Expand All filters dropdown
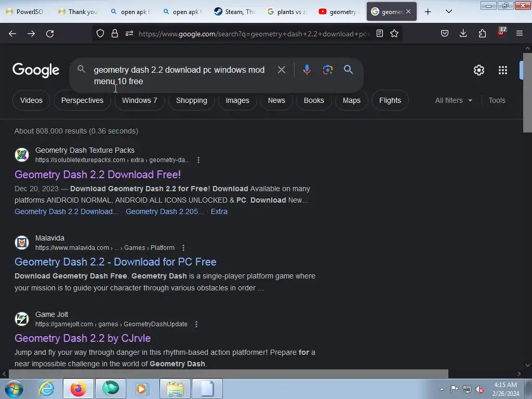The height and width of the screenshot is (399, 532). click(454, 100)
